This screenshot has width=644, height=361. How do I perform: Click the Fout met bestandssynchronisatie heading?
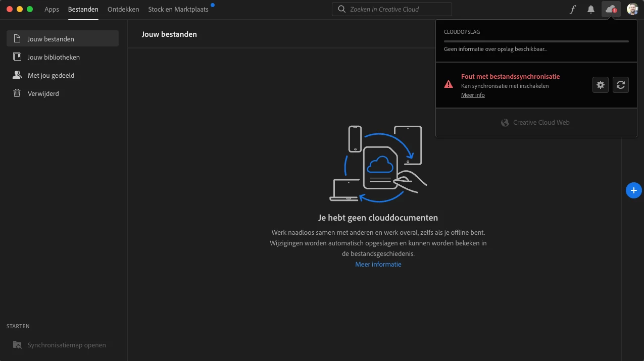pos(510,76)
